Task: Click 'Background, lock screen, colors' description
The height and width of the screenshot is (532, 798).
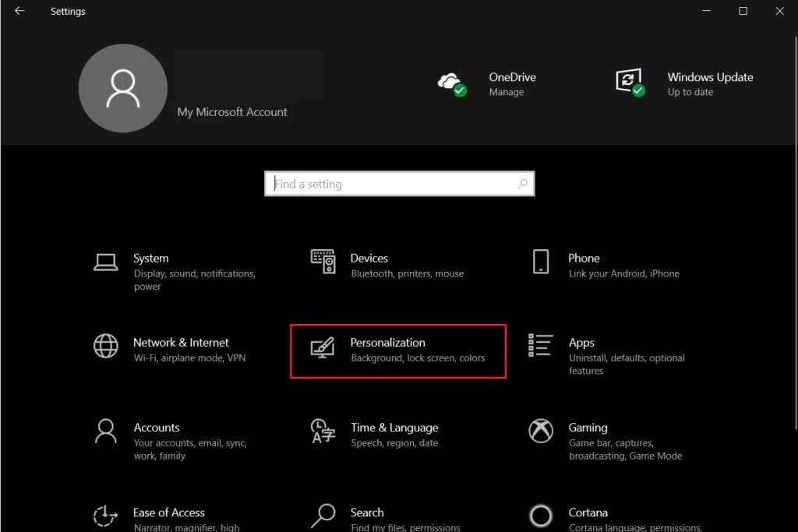Action: (418, 358)
